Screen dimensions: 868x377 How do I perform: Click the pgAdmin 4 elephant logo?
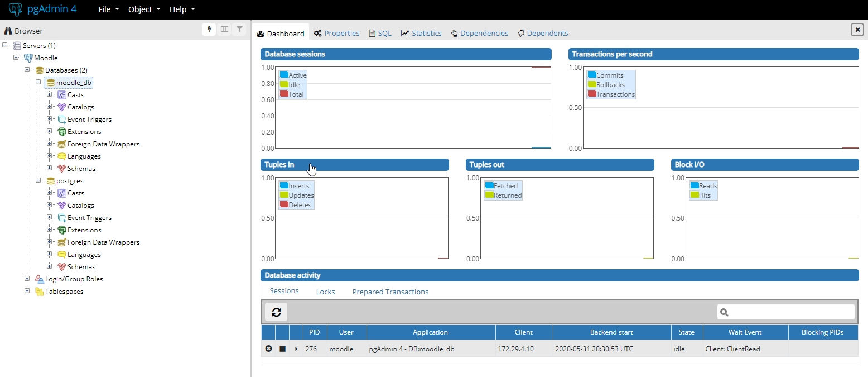point(16,9)
